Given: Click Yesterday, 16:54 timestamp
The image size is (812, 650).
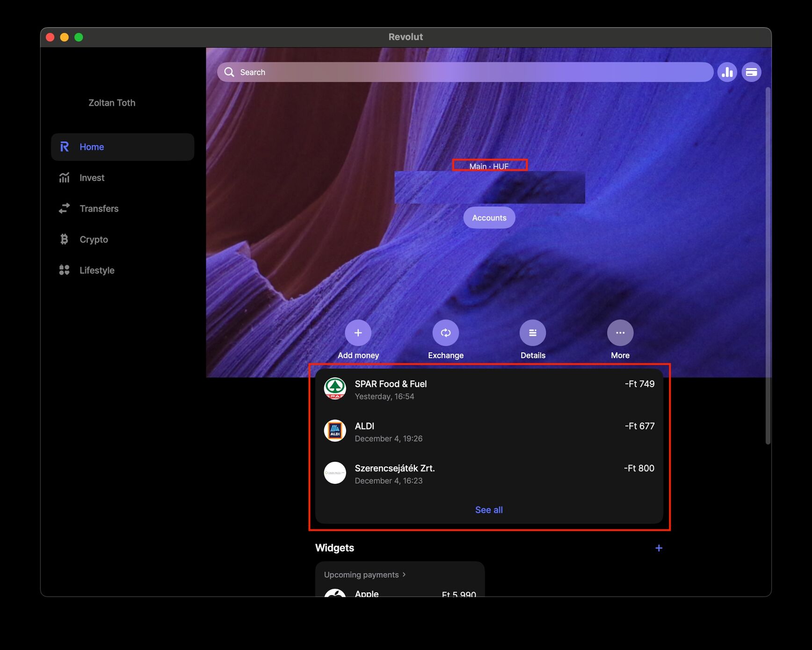Looking at the screenshot, I should tap(384, 396).
